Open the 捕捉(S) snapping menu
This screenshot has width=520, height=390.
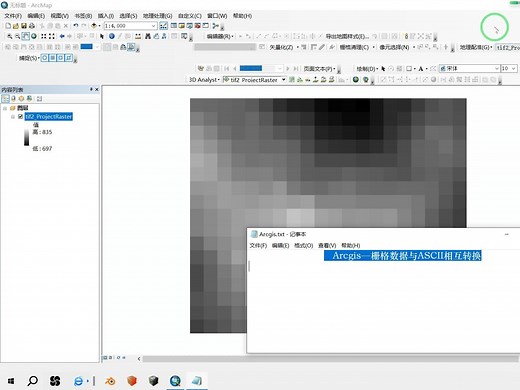tap(29, 58)
